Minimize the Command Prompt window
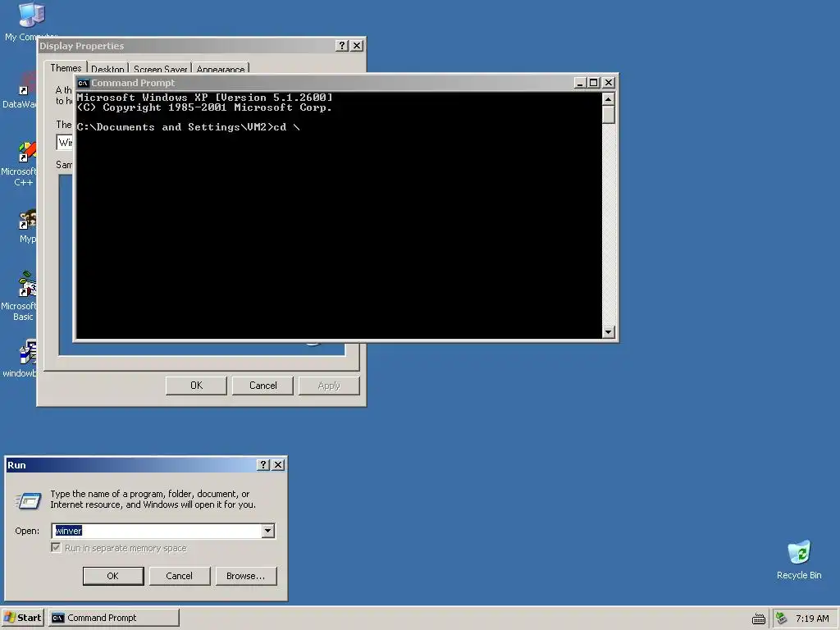Viewport: 840px width, 630px height. click(x=580, y=83)
